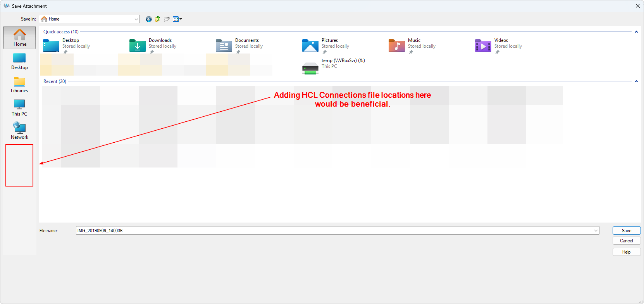Select This PC in sidebar
The width and height of the screenshot is (644, 304).
pyautogui.click(x=19, y=108)
